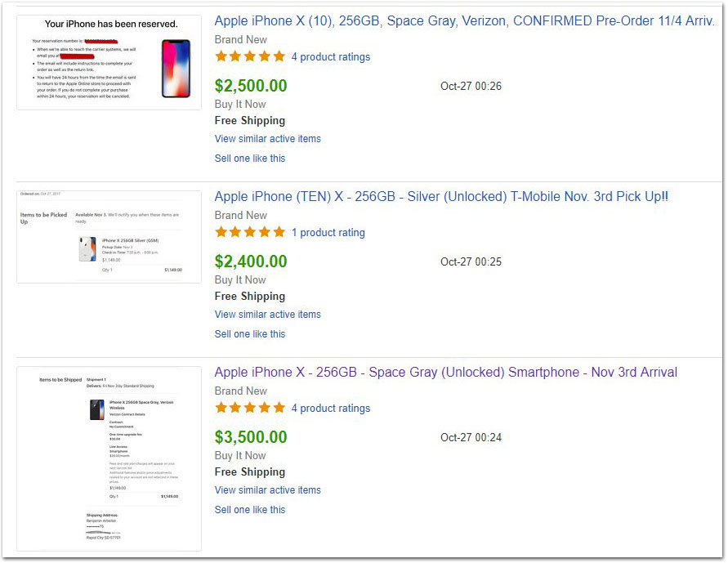Open the Silver T-Mobile iPhone X listing title
Screen dimensions: 728x563
pos(441,197)
